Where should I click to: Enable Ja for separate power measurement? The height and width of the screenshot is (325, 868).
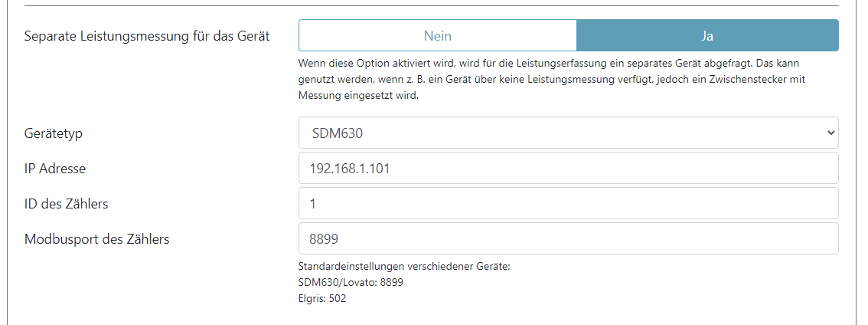(x=706, y=36)
